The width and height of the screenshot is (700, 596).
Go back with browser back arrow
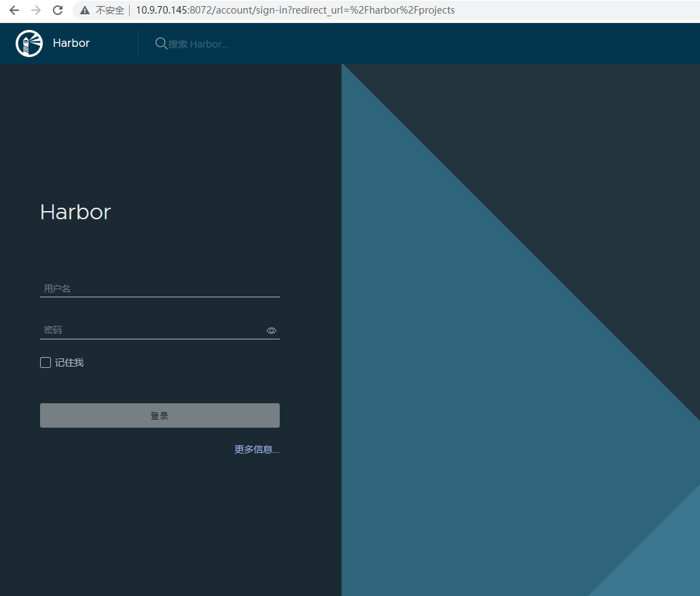(x=14, y=10)
